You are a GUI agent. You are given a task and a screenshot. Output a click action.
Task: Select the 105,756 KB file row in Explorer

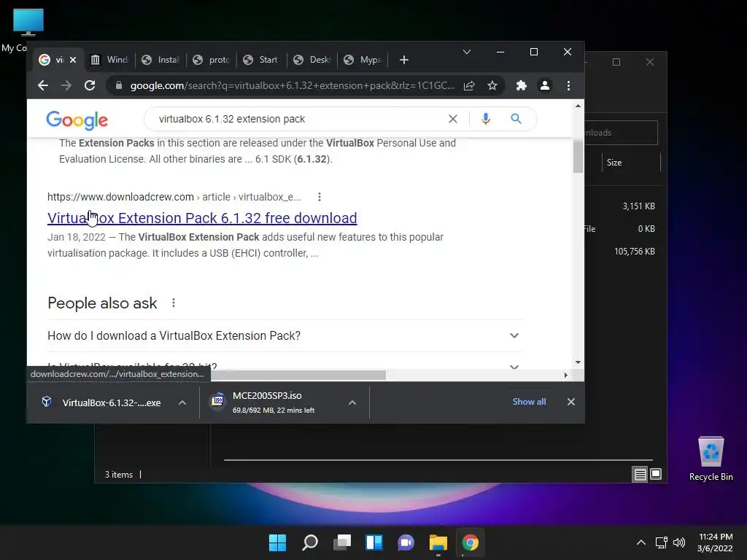pyautogui.click(x=622, y=252)
